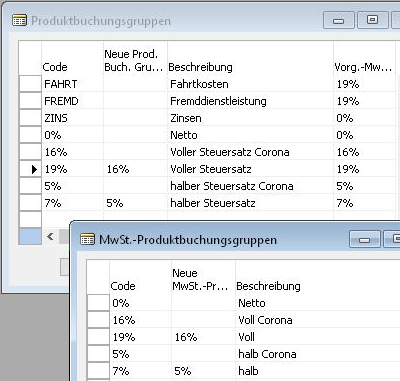This screenshot has width=400, height=381.
Task: Click Code column header in MwSt. window
Action: 123,286
